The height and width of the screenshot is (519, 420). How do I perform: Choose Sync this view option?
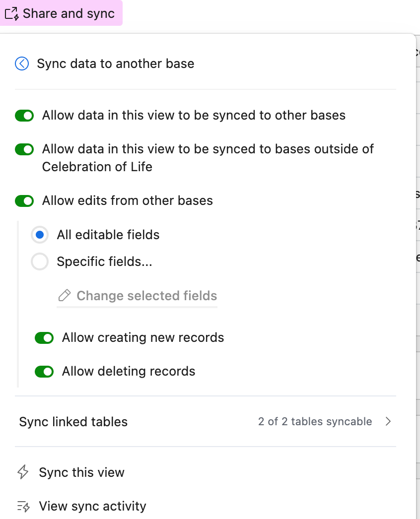pyautogui.click(x=81, y=472)
